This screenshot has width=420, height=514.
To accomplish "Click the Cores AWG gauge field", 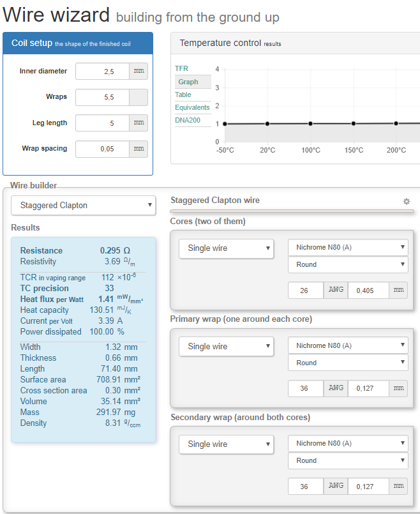I will tap(304, 290).
